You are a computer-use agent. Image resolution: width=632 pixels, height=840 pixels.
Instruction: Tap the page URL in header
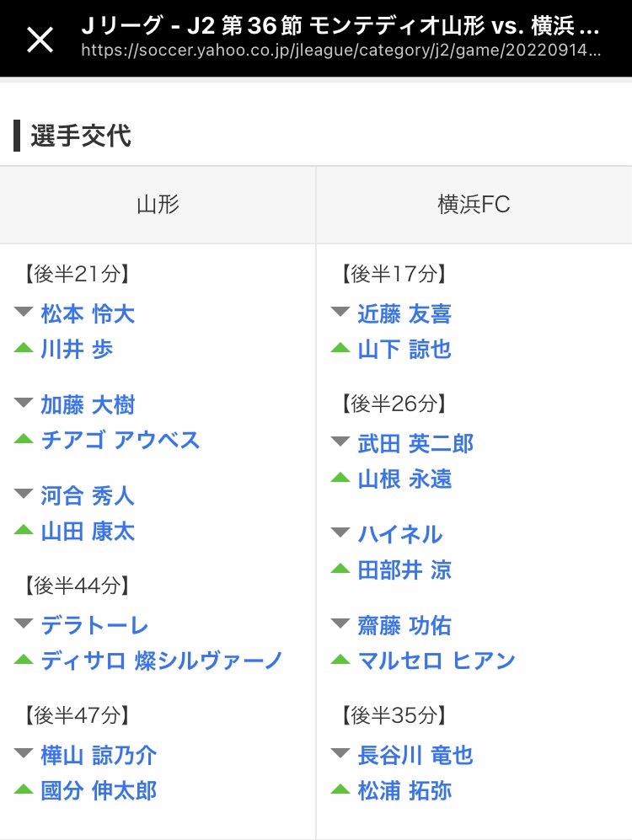341,51
